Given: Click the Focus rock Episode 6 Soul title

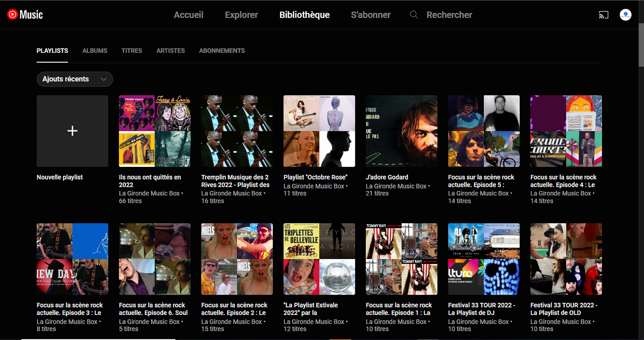Looking at the screenshot, I should (x=153, y=309).
